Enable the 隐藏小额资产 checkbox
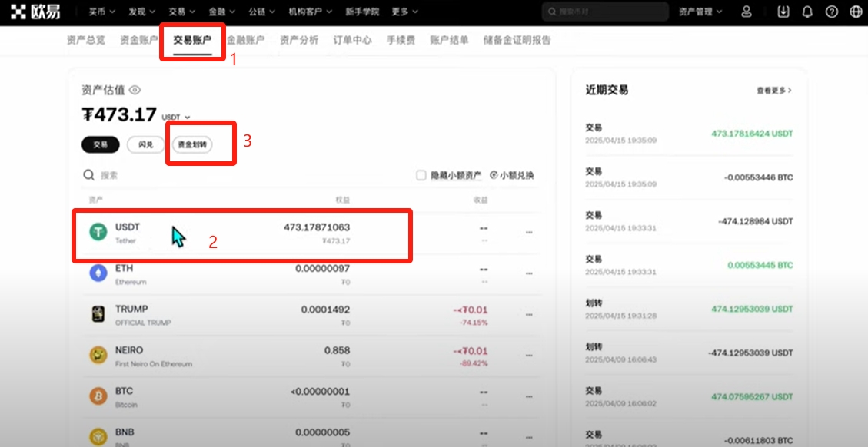 [x=421, y=175]
